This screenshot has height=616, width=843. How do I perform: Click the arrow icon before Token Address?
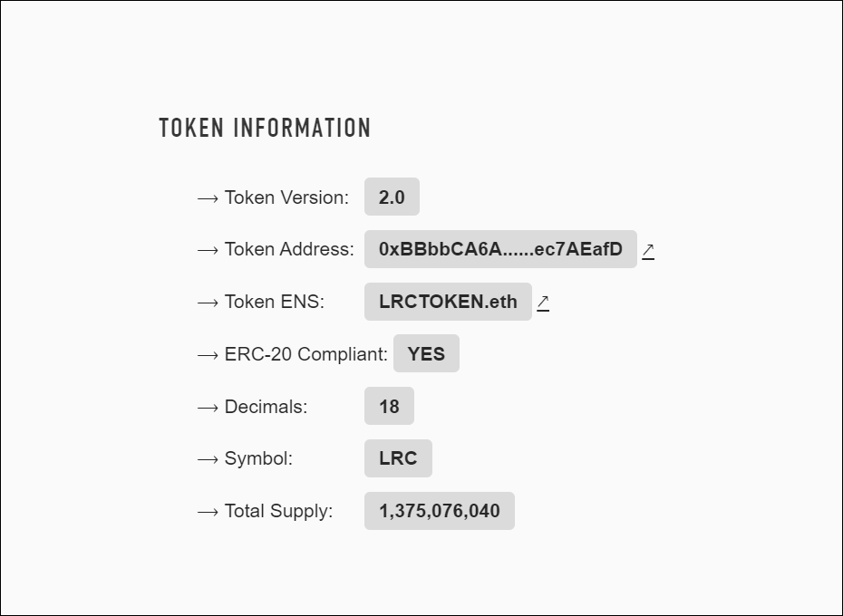click(207, 250)
